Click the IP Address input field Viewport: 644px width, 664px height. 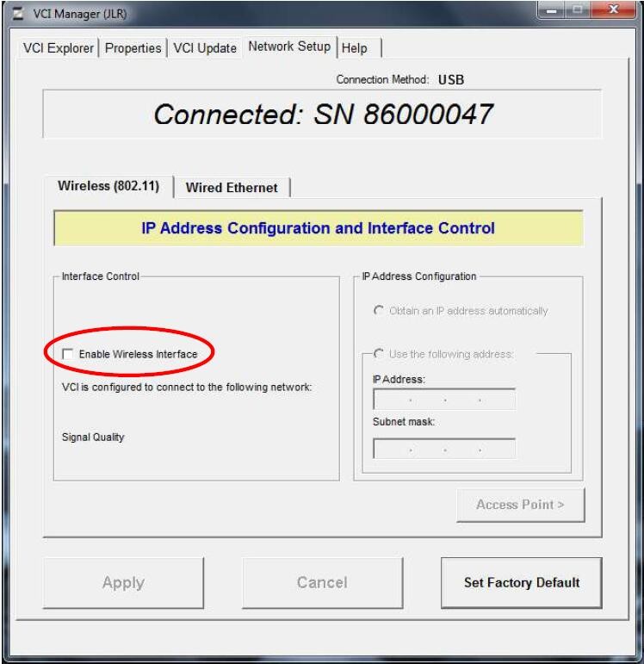444,399
